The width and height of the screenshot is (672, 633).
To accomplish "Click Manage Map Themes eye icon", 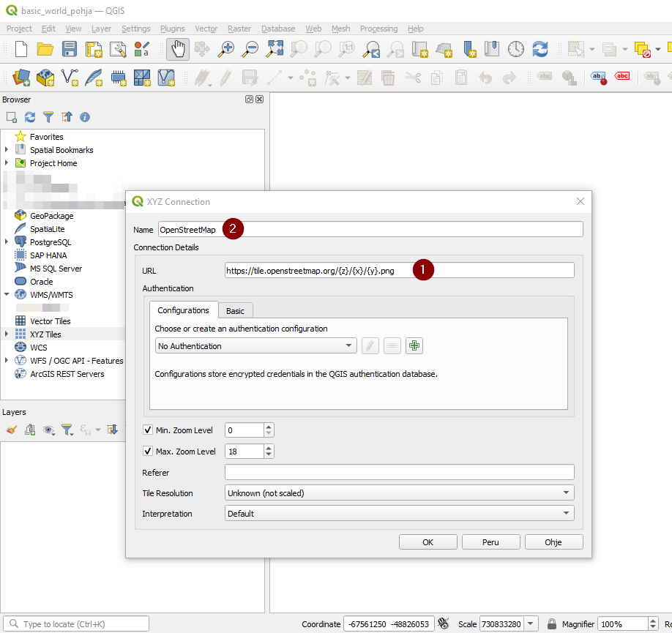I will 49,430.
